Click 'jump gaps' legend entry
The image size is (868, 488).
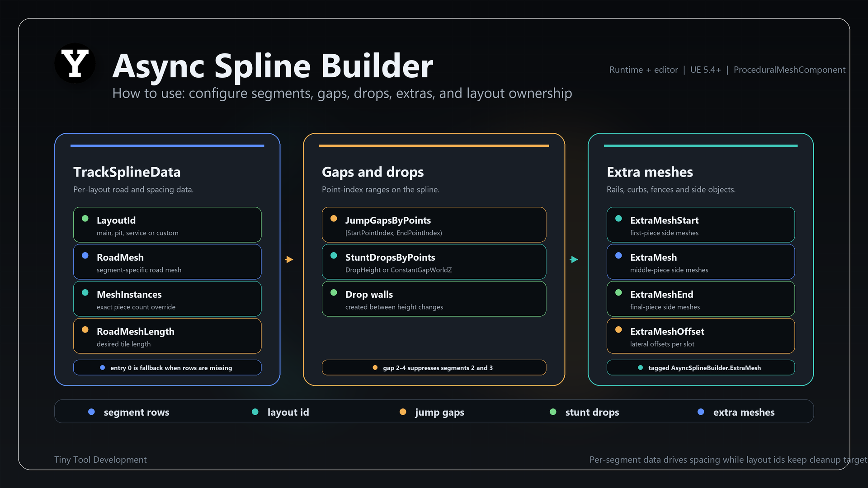(x=432, y=412)
